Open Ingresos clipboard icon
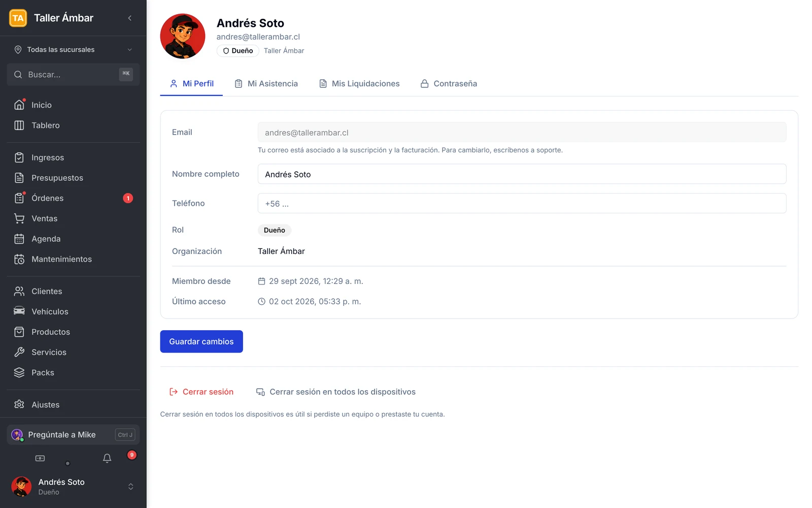812x508 pixels. tap(19, 157)
